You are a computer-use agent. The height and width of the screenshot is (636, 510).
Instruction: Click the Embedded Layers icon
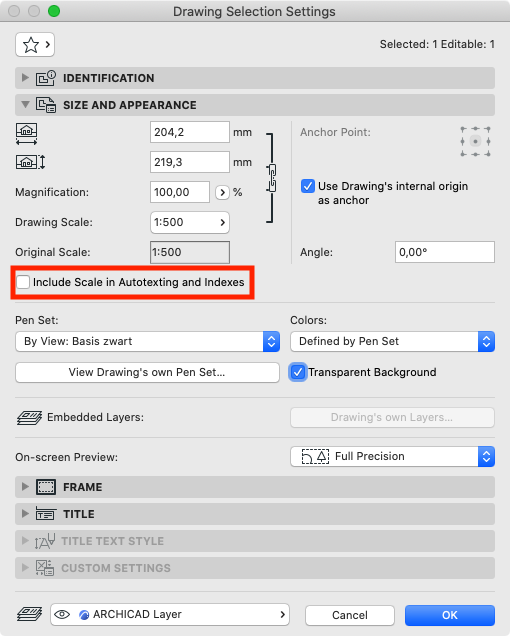tap(29, 417)
